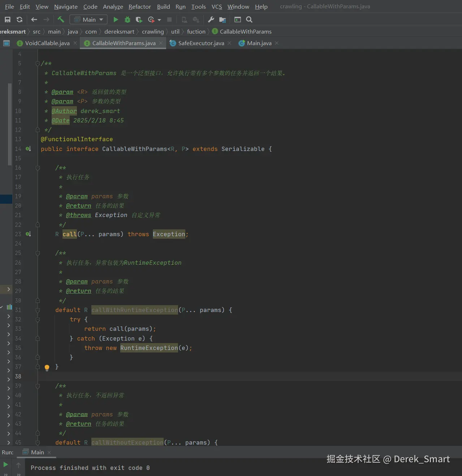
Task: Open the Main run configuration dropdown
Action: pos(88,20)
